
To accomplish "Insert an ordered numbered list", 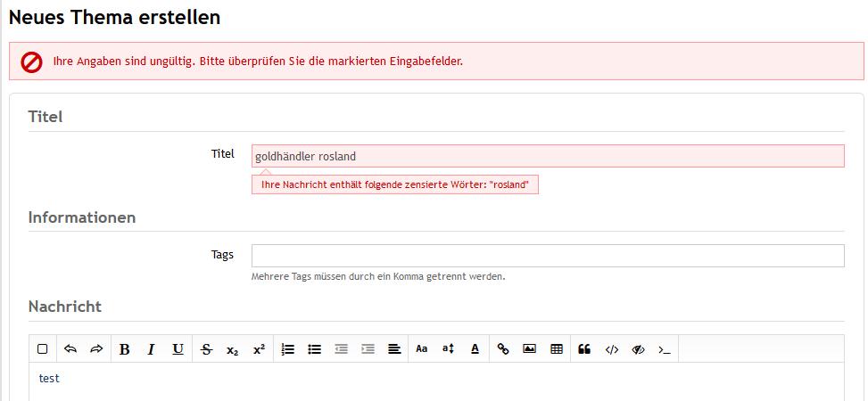I will point(287,349).
